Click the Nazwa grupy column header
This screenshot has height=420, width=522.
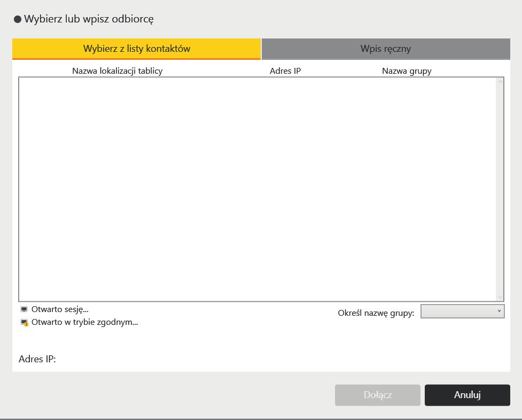407,71
